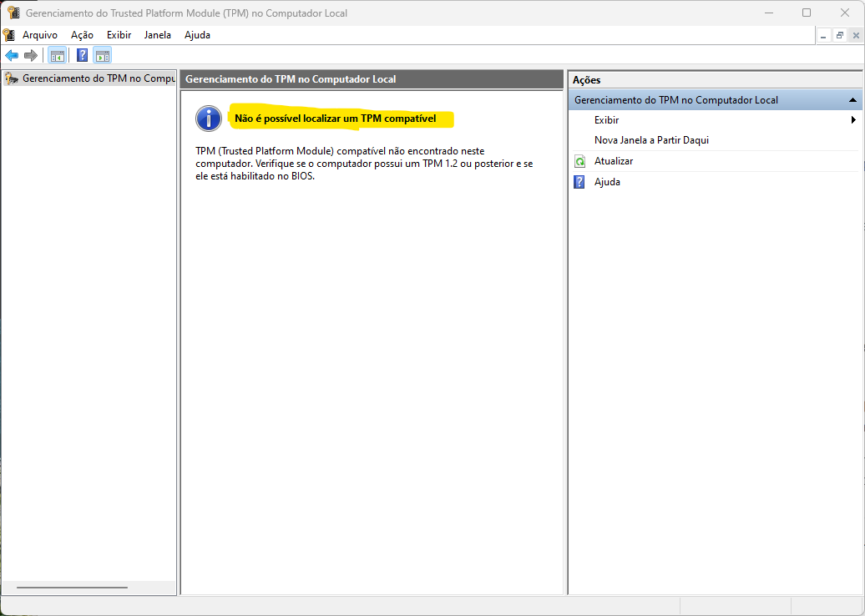The height and width of the screenshot is (616, 865).
Task: Open the Janela menu
Action: [x=158, y=35]
